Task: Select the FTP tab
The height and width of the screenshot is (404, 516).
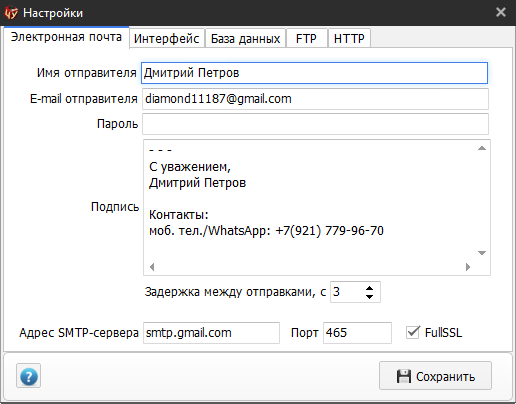Action: tap(306, 39)
